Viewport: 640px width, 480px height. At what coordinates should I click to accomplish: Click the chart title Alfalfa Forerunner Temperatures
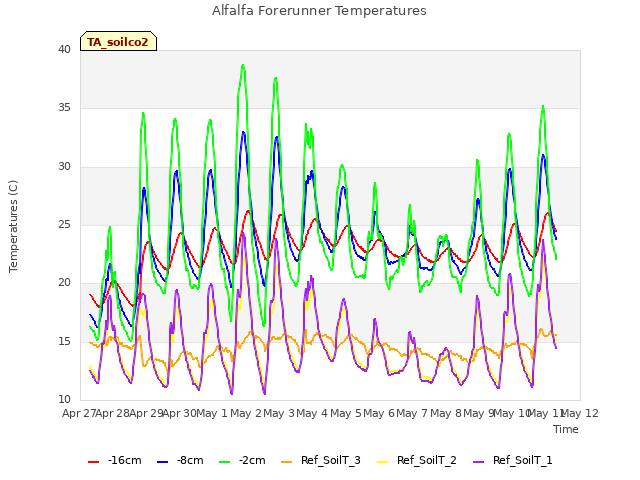[319, 11]
